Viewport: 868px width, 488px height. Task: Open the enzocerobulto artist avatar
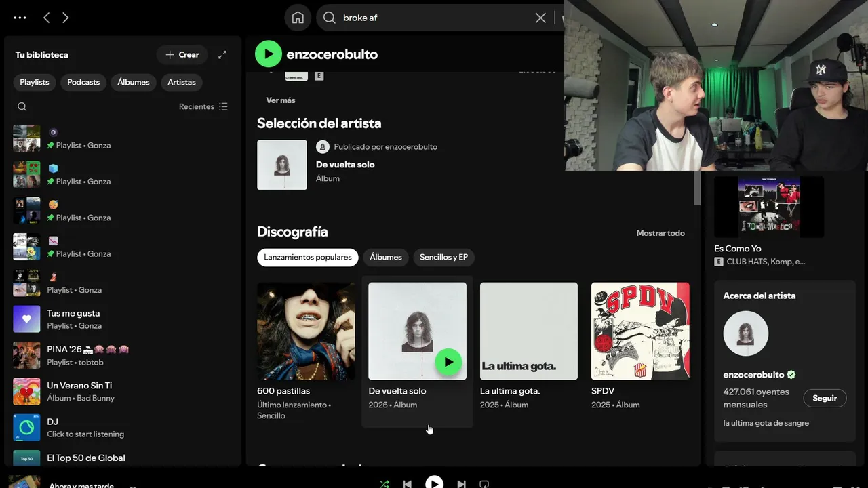coord(746,333)
